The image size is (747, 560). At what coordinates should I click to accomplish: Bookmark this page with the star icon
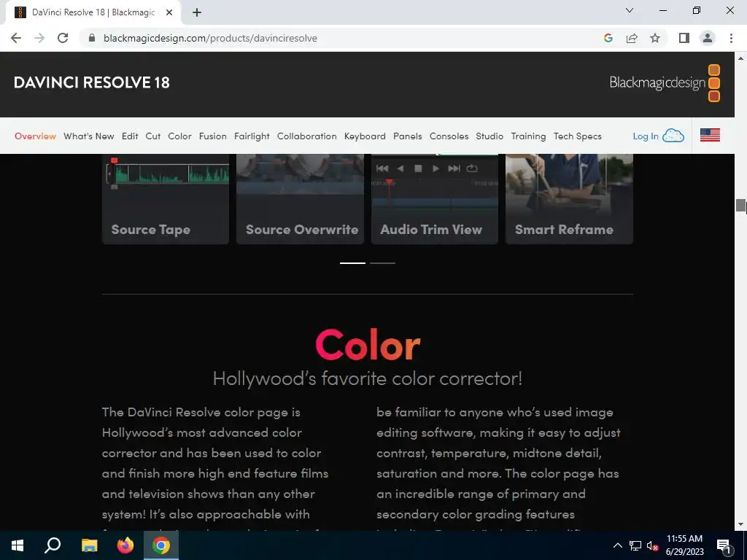tap(655, 38)
